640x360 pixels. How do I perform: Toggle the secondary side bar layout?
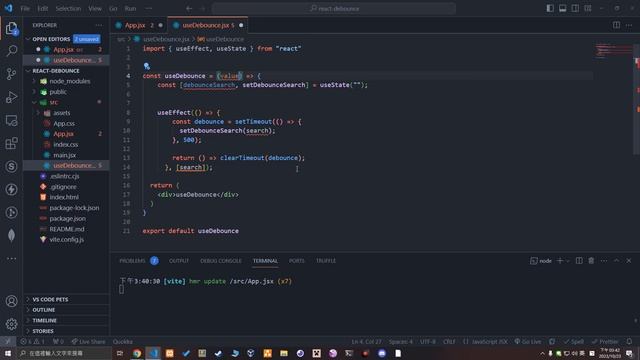pyautogui.click(x=575, y=8)
